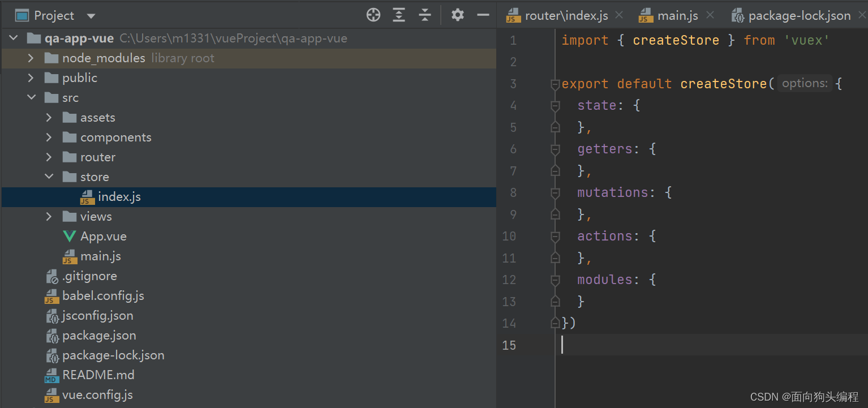Click the Select Opened File target icon

click(373, 15)
